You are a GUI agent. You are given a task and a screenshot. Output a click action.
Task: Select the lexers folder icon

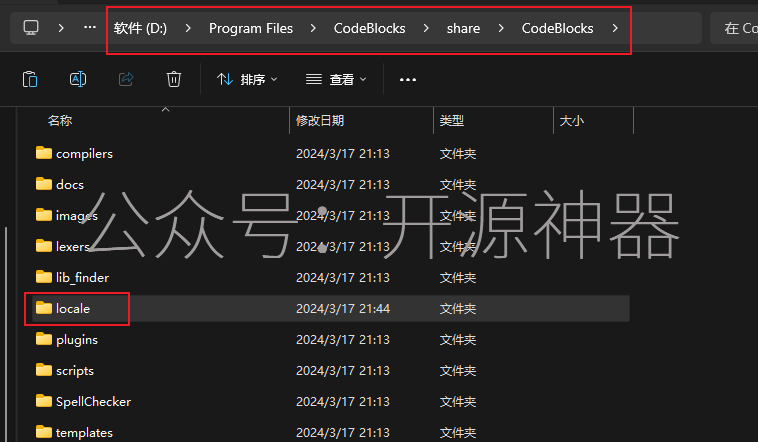(44, 246)
